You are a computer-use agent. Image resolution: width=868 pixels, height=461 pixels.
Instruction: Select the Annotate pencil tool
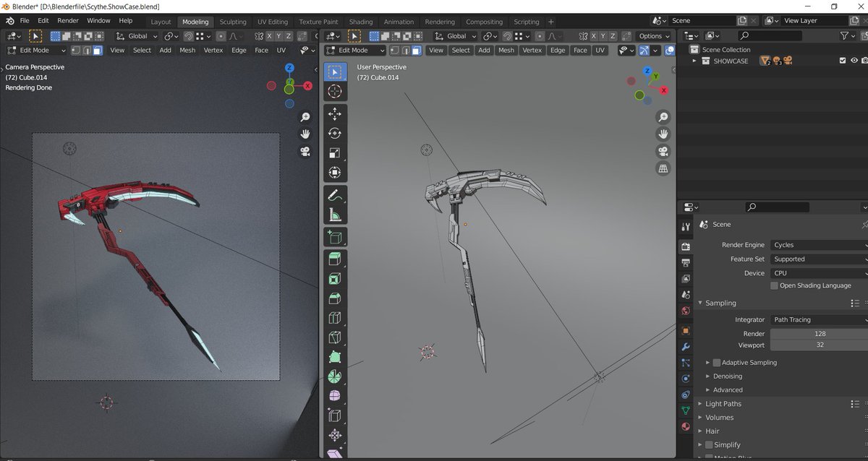(335, 195)
